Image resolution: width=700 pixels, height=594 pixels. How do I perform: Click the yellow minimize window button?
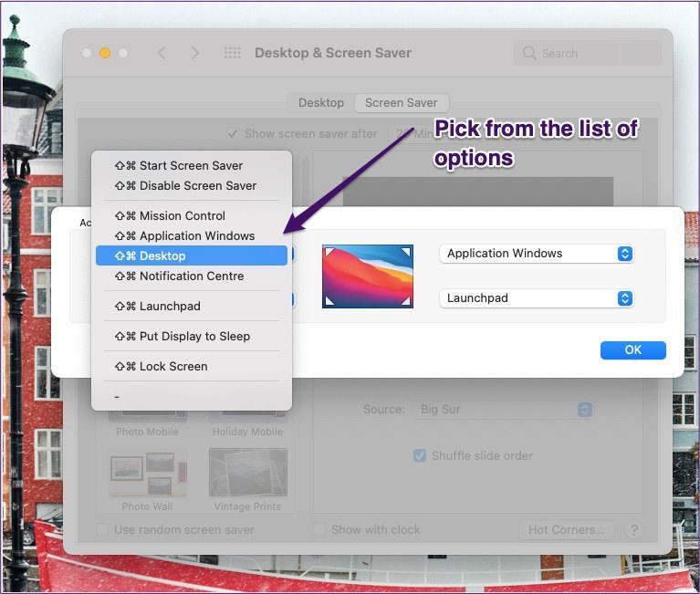coord(105,53)
